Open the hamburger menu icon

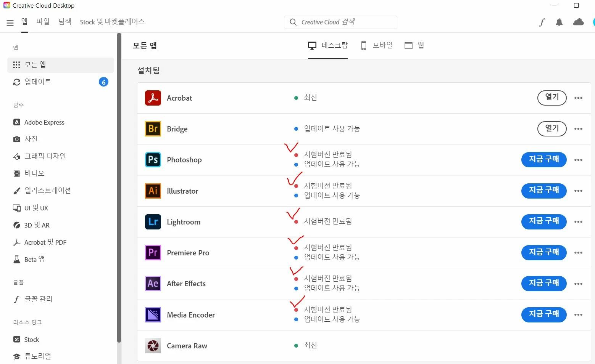pos(10,23)
